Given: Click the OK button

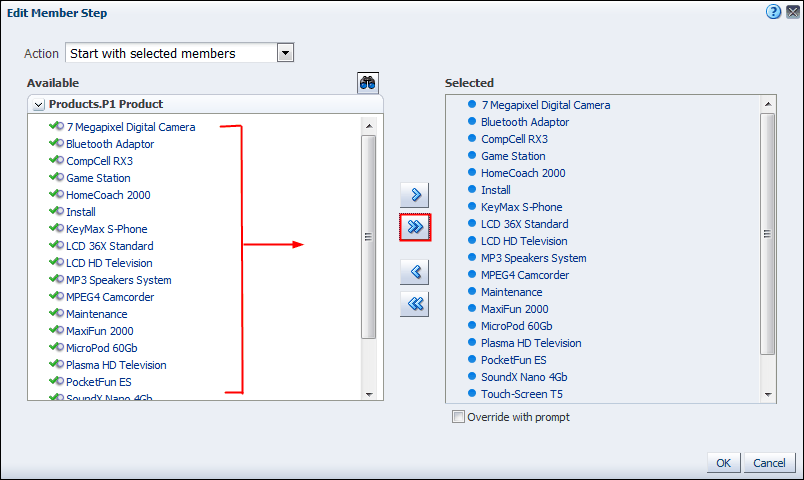Looking at the screenshot, I should click(x=722, y=463).
